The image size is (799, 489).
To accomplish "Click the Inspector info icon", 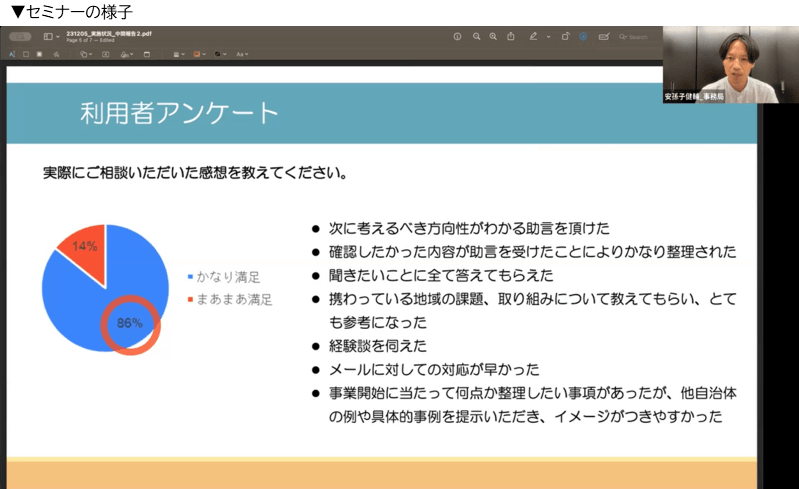I will click(457, 37).
